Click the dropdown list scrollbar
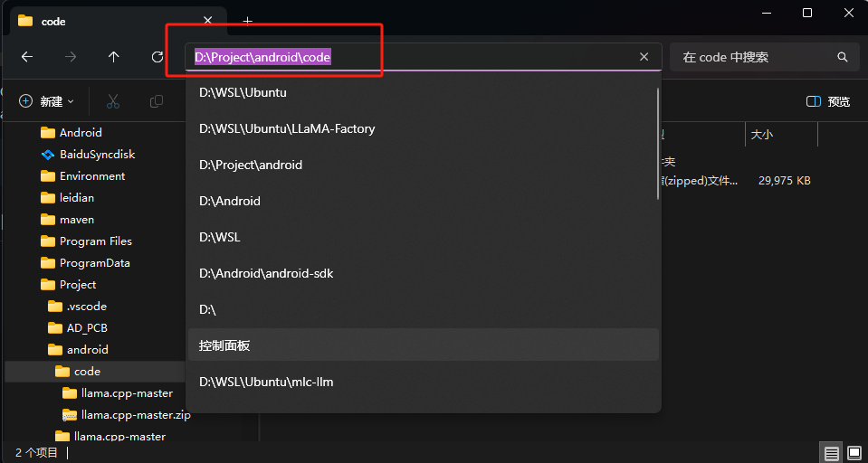 tap(658, 143)
